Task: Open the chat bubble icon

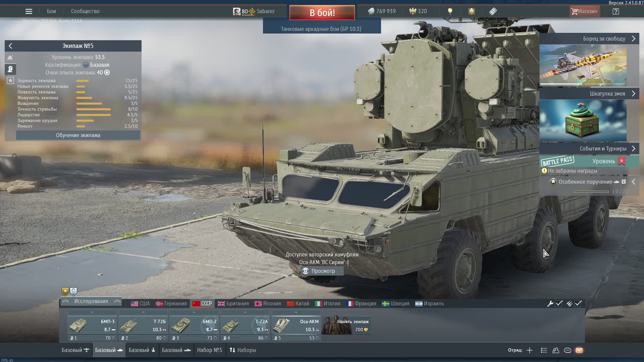Action: [x=568, y=350]
